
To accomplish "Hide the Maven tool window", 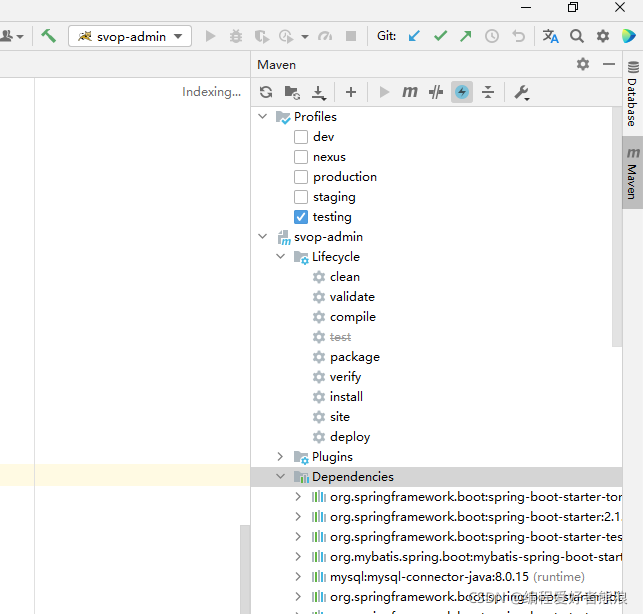I will 609,64.
